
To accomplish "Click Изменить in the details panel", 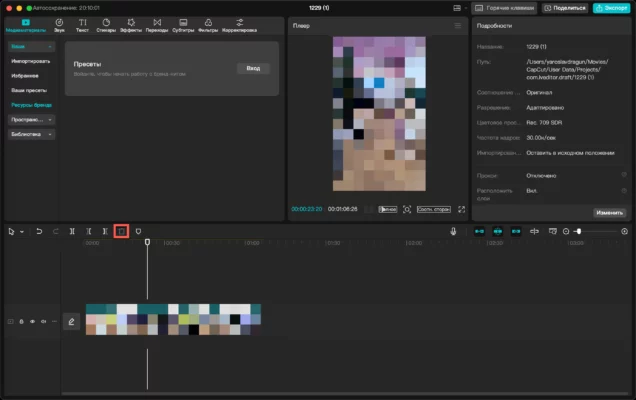I will point(609,213).
